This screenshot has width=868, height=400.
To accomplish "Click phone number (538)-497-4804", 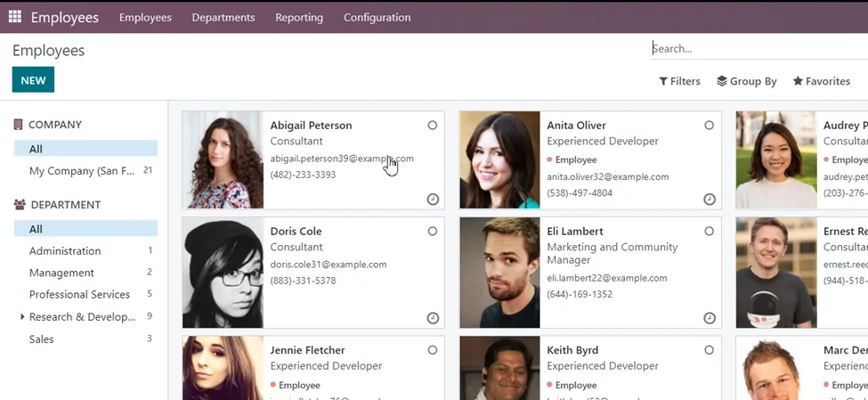I will pos(580,194).
